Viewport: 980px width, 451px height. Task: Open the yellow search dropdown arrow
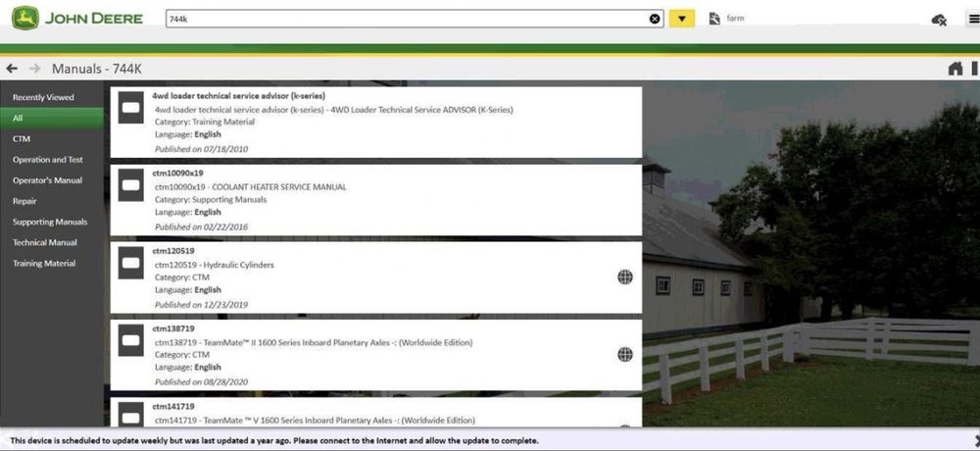[x=682, y=19]
